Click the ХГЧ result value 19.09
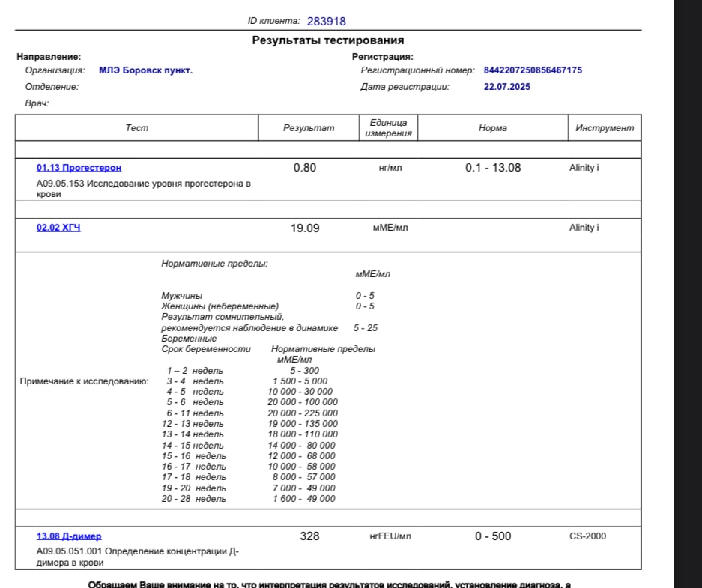 point(305,228)
